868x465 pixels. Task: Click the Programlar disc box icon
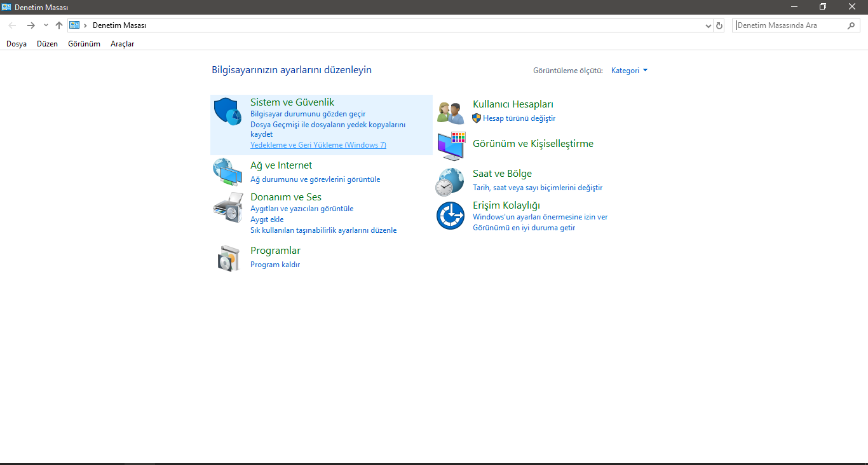click(x=227, y=258)
